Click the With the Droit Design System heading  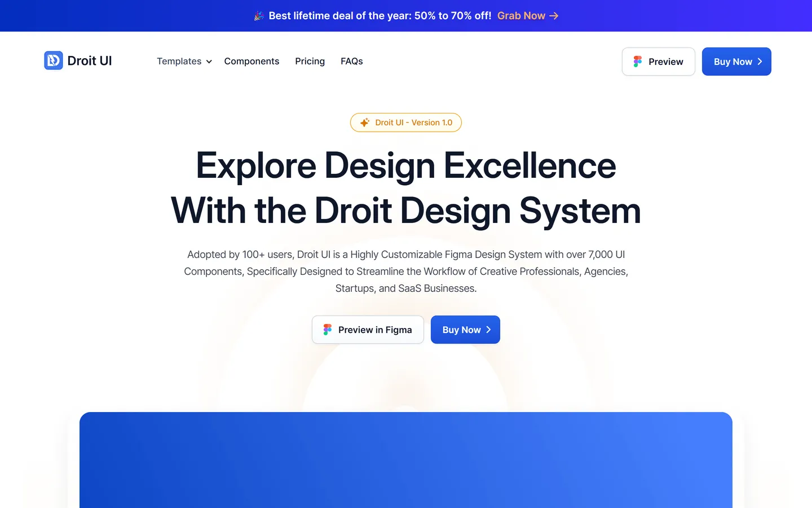point(406,211)
